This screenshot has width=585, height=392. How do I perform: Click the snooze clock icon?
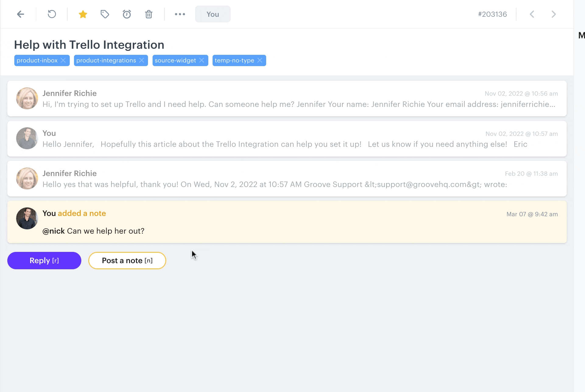[127, 14]
